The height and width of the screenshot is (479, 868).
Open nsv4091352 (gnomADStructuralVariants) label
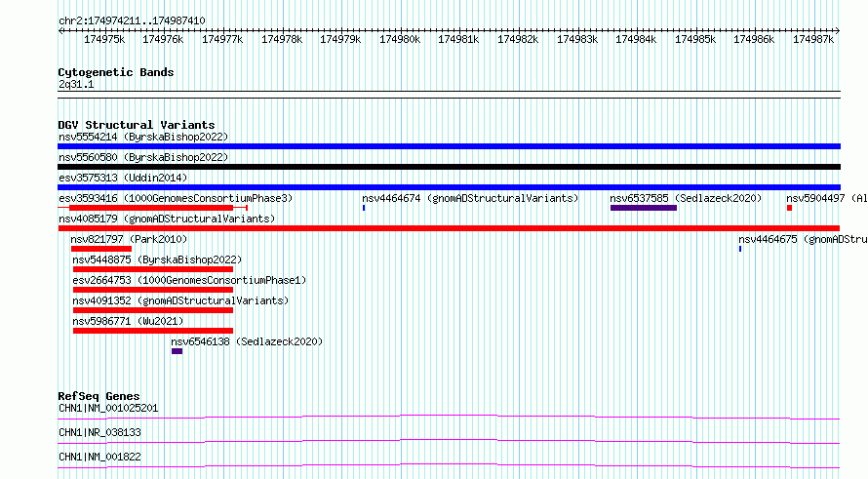point(180,300)
